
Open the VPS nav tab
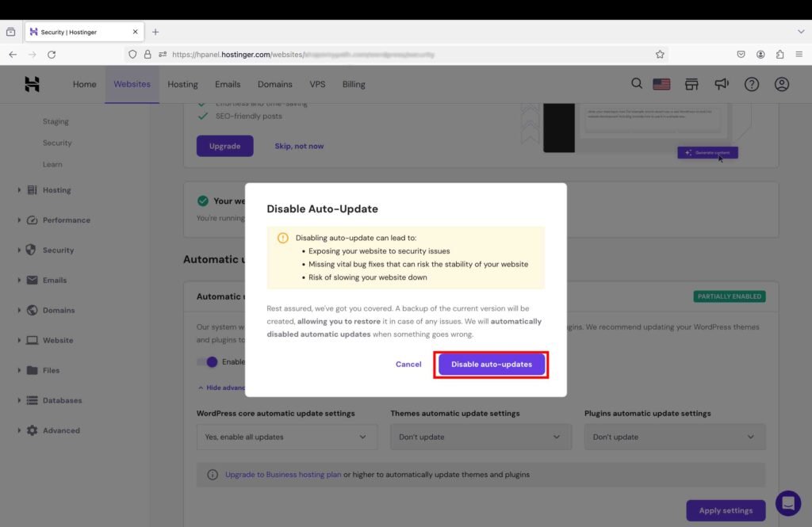(317, 84)
